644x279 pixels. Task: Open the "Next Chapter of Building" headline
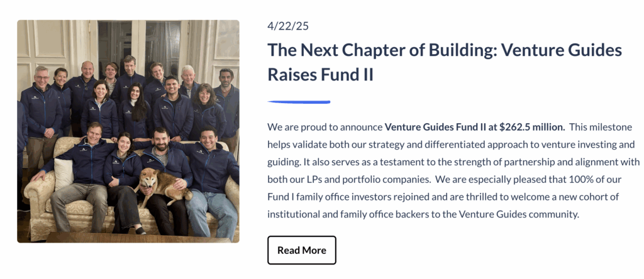(445, 62)
